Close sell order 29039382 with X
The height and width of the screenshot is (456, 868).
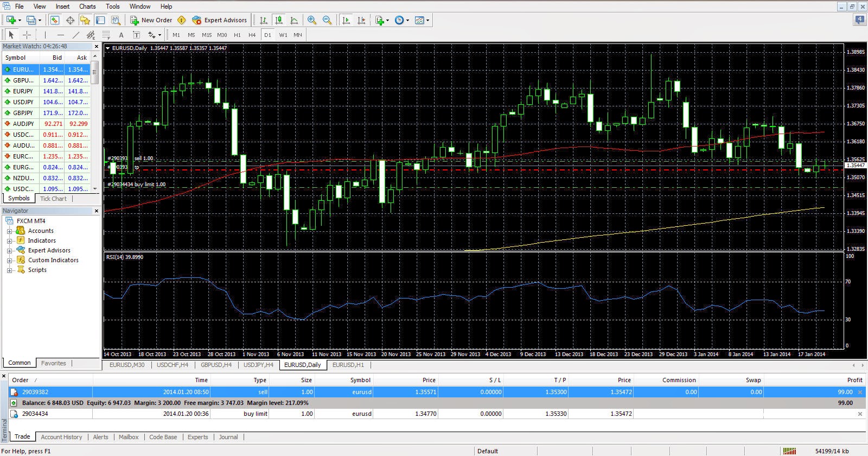tap(860, 392)
